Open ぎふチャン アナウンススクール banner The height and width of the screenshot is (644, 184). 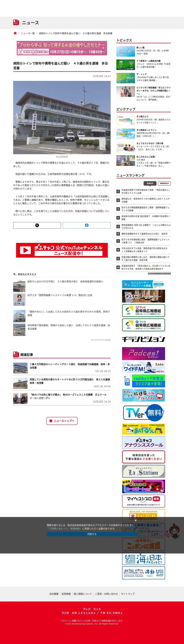pyautogui.click(x=143, y=443)
